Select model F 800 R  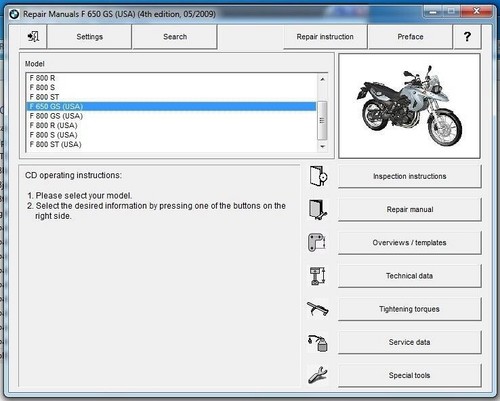[x=171, y=78]
